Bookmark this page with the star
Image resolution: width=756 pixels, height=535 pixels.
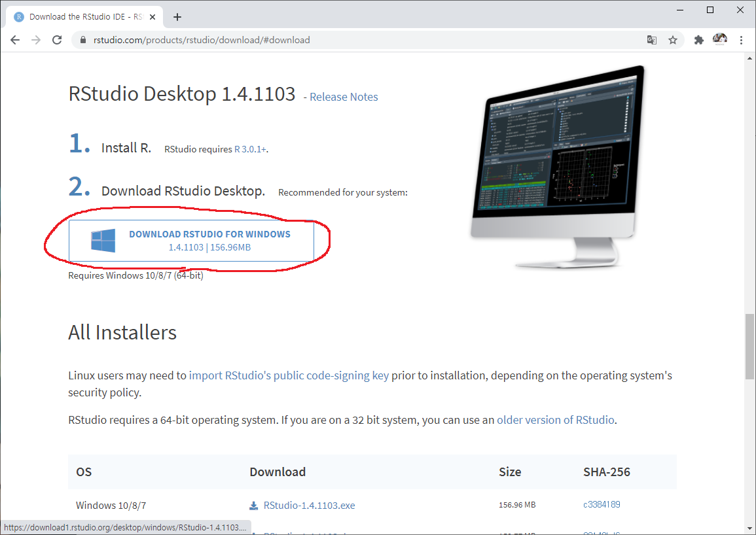click(x=673, y=40)
